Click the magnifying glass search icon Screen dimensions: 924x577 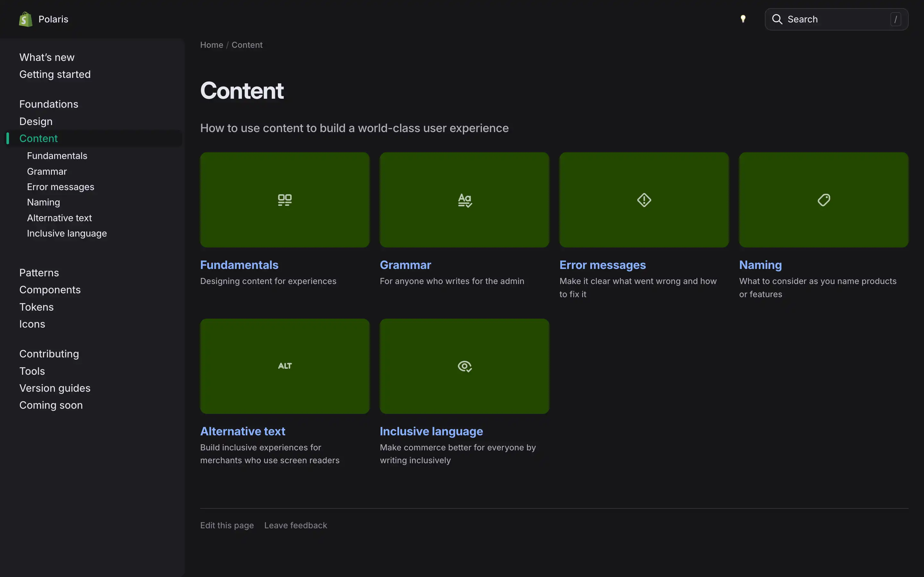pyautogui.click(x=777, y=19)
